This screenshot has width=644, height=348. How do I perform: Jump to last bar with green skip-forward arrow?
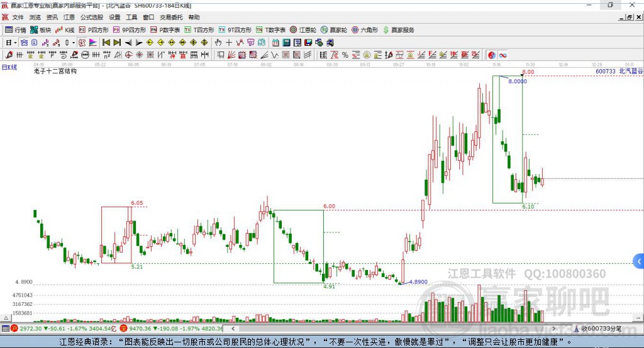[x=117, y=43]
